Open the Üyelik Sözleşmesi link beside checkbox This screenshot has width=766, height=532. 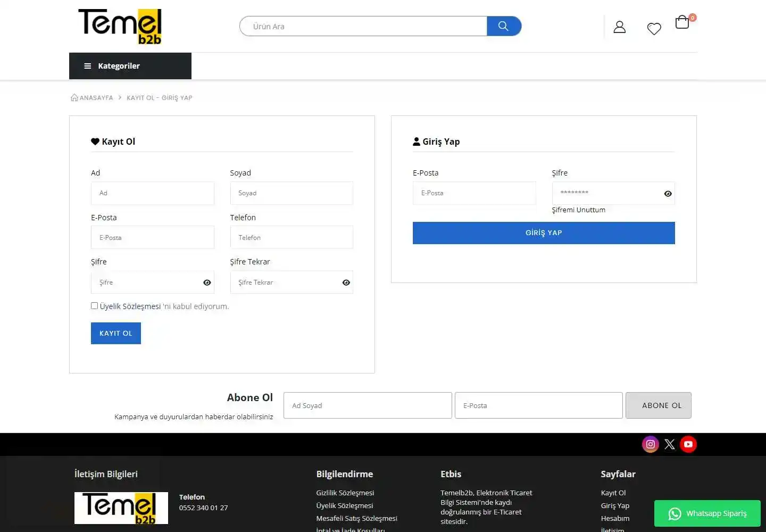pos(130,306)
